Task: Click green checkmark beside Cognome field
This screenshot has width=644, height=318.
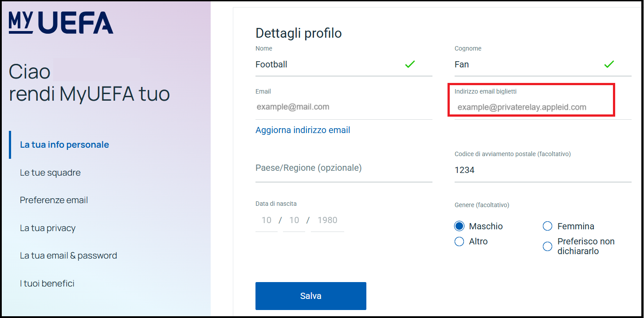Action: tap(609, 64)
